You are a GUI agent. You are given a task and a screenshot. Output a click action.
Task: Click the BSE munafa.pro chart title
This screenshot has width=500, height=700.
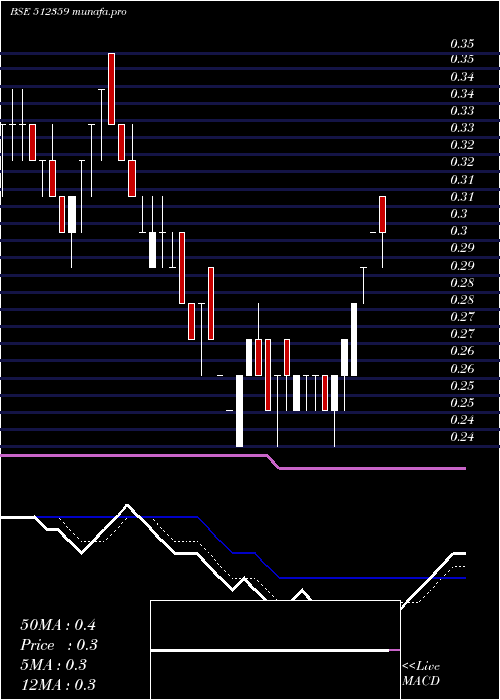(x=68, y=12)
